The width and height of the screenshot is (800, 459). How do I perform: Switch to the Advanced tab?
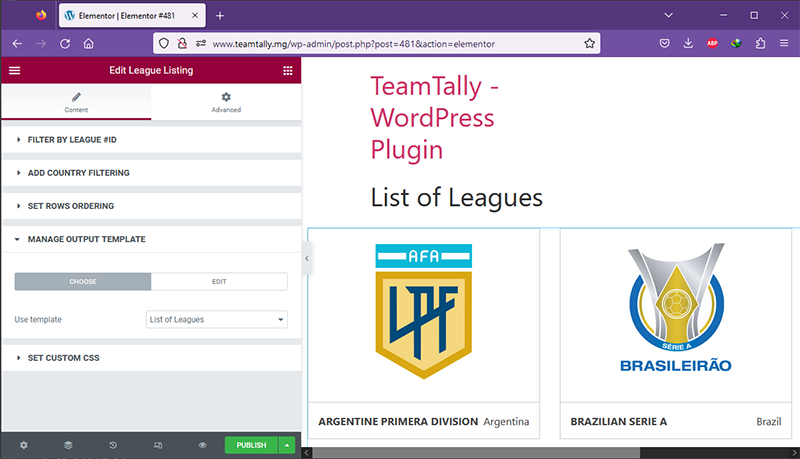(226, 102)
